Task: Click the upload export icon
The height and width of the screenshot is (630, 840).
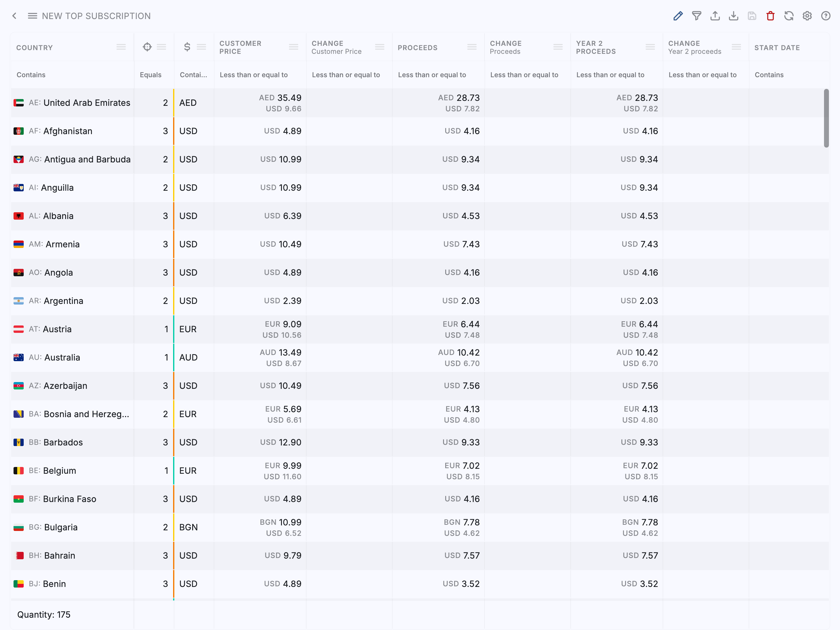Action: pyautogui.click(x=715, y=16)
